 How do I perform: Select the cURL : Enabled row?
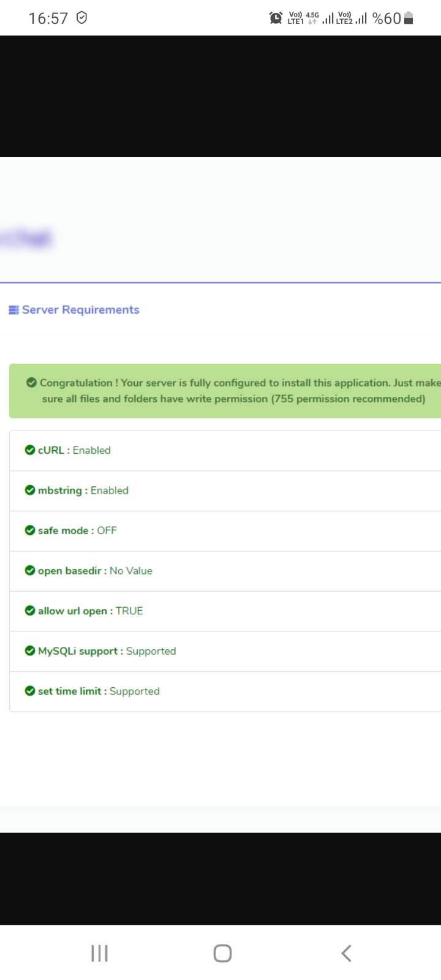click(225, 451)
